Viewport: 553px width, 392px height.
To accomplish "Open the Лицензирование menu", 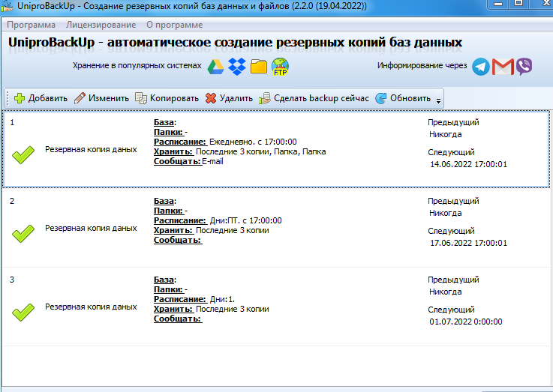I will pos(101,25).
